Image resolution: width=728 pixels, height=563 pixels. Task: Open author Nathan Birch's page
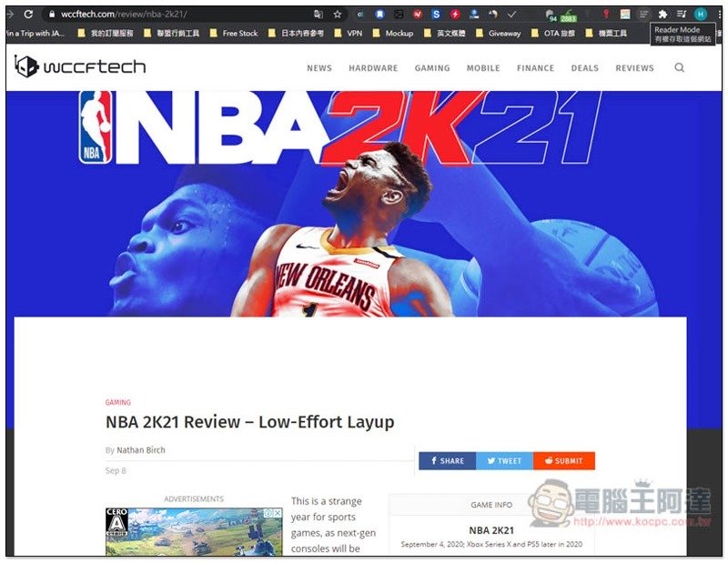click(x=141, y=449)
